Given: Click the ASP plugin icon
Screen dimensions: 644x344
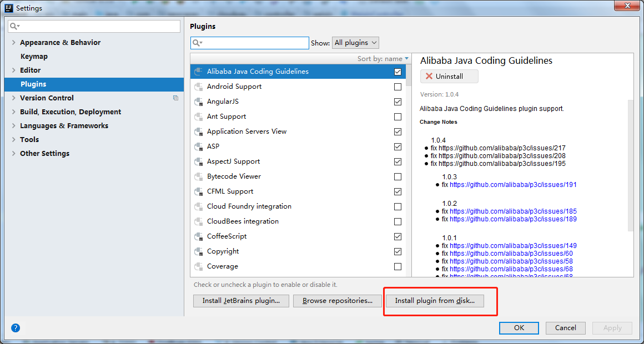Looking at the screenshot, I should 199,146.
